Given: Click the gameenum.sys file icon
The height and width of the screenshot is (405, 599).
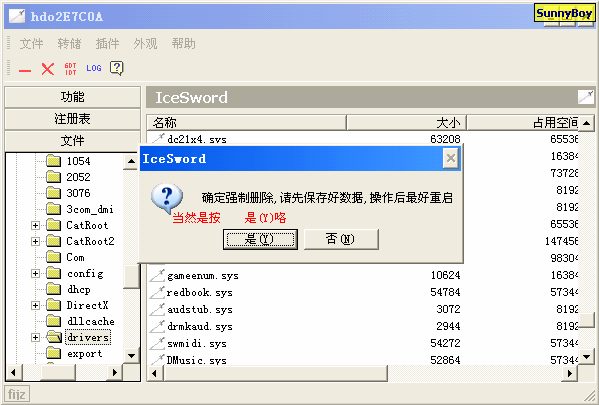Looking at the screenshot, I should [157, 275].
